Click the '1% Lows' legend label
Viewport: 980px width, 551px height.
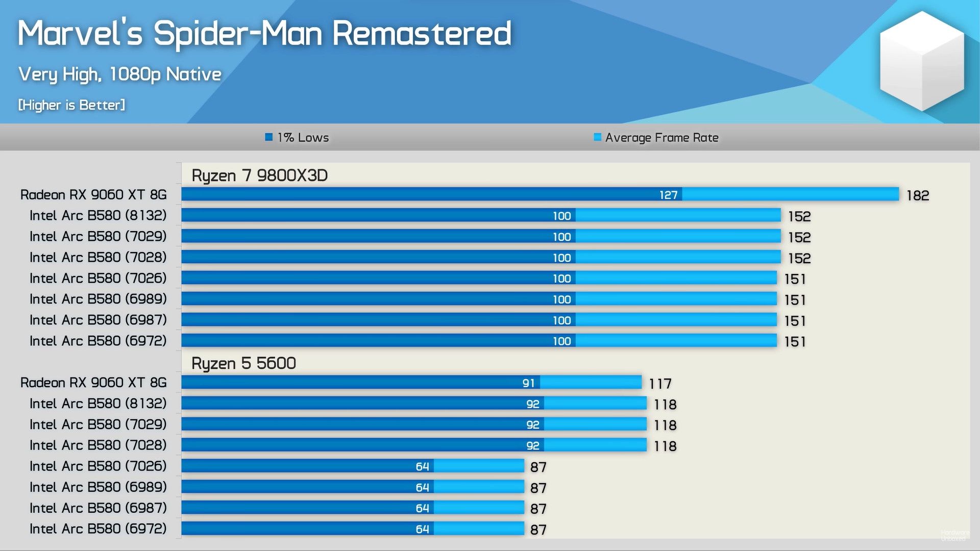point(303,137)
